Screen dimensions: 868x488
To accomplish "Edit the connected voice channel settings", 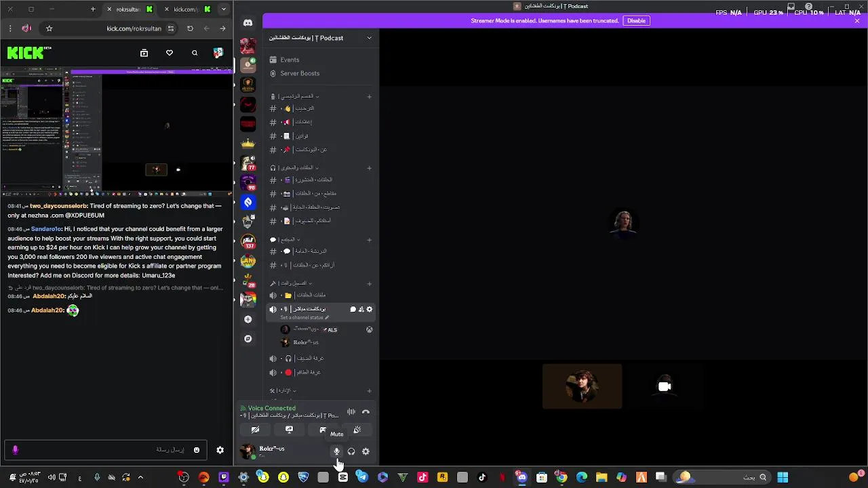I will click(x=369, y=309).
